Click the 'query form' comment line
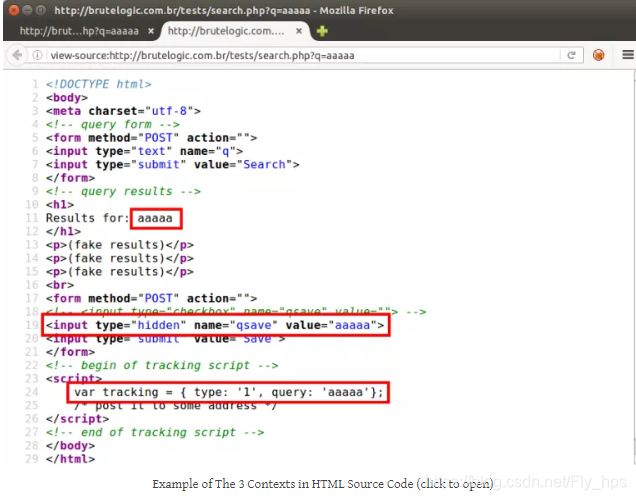The height and width of the screenshot is (500, 636). tap(113, 124)
